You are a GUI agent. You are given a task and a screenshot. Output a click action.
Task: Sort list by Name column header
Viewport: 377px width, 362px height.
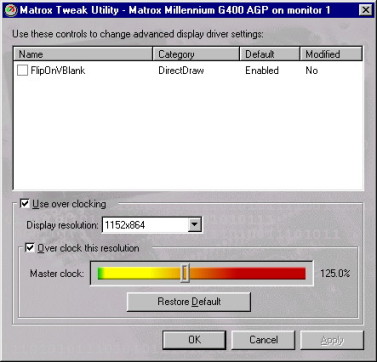(x=83, y=54)
